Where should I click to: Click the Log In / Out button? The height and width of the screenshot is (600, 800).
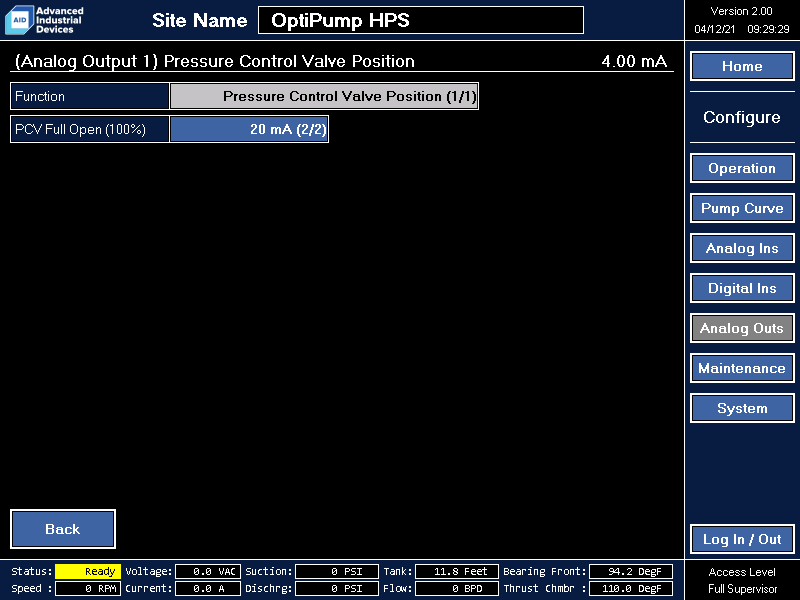[742, 539]
